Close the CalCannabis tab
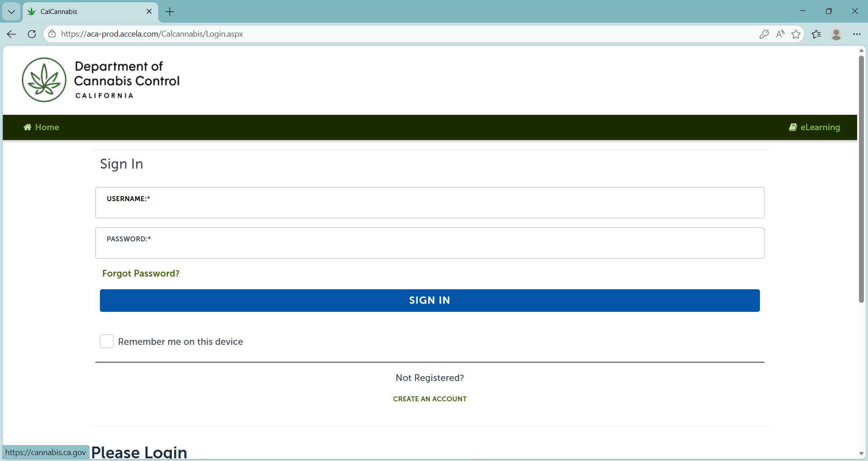The height and width of the screenshot is (461, 868). point(149,11)
